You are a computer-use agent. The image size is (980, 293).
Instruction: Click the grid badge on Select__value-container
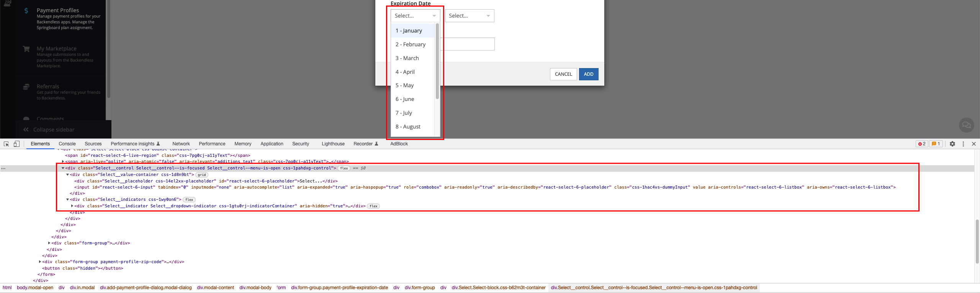[x=202, y=175]
